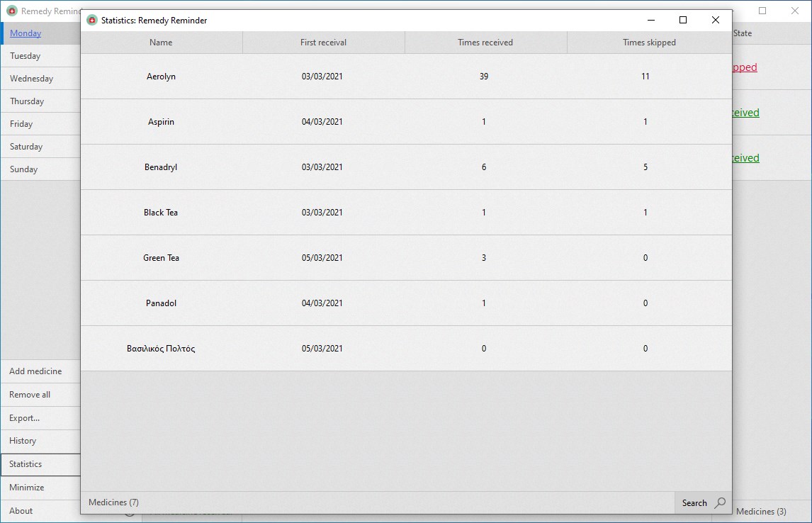This screenshot has height=523, width=812.
Task: Click the app icon on the main window title bar
Action: pos(11,11)
